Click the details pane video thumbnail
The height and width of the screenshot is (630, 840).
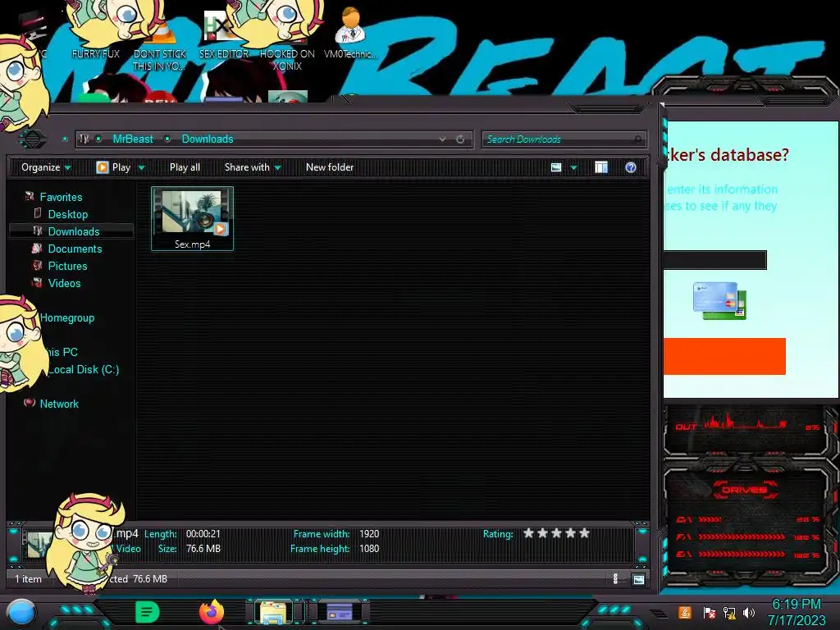pyautogui.click(x=39, y=545)
